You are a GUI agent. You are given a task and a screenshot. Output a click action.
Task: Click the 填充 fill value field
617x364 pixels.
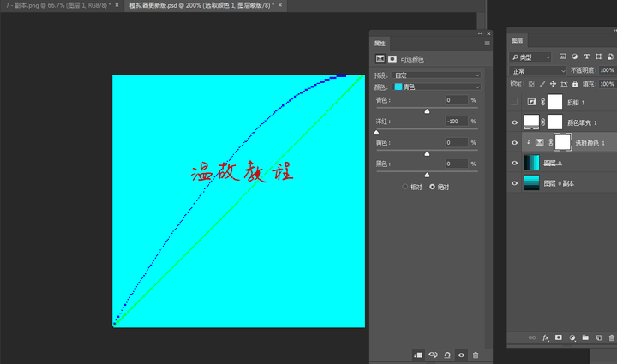608,84
